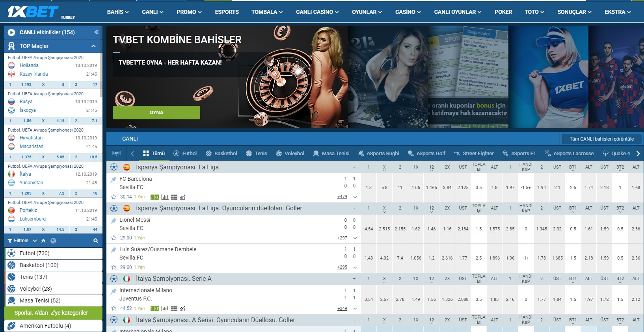
Task: Click the search icon in the Filtrele bar
Action: click(x=95, y=241)
